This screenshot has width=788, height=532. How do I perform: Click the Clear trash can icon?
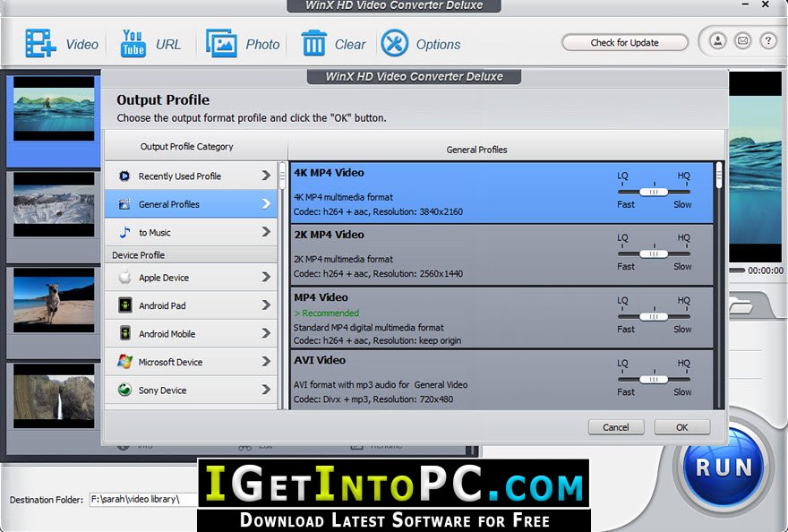(313, 43)
